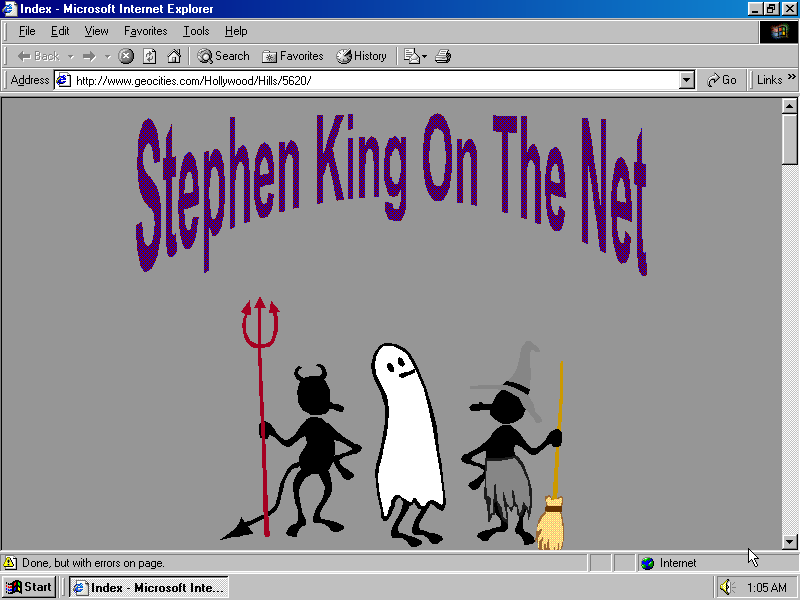Viewport: 800px width, 600px height.
Task: Click the Internet Explorer title bar icon
Action: 10,9
